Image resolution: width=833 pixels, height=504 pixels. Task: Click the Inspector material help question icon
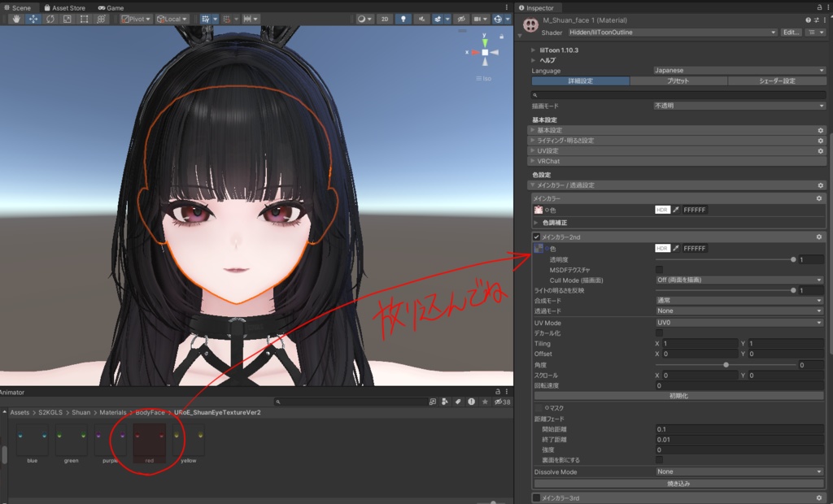pos(808,20)
